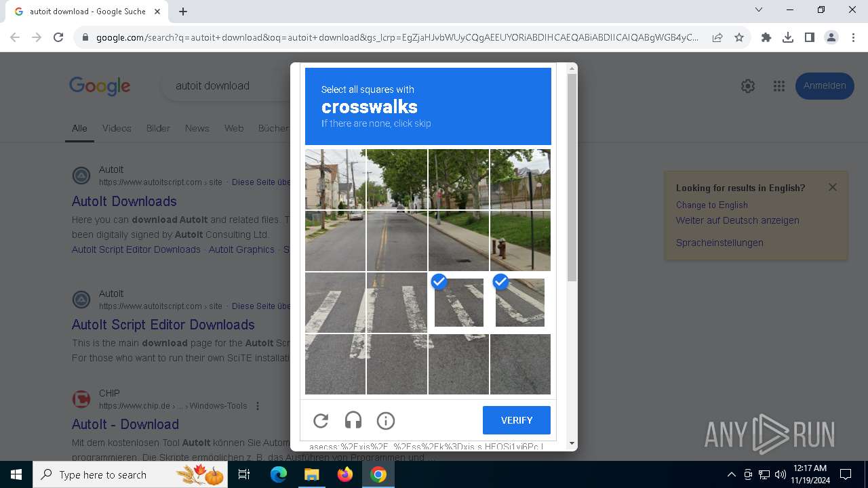
Task: Select the yellow center line road tile
Action: (397, 241)
